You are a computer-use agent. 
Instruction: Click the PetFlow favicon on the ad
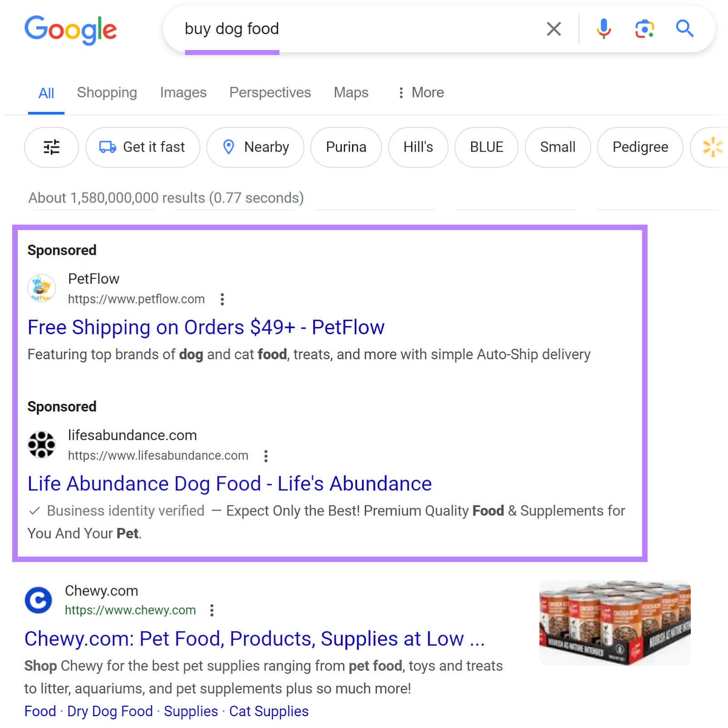(x=40, y=288)
